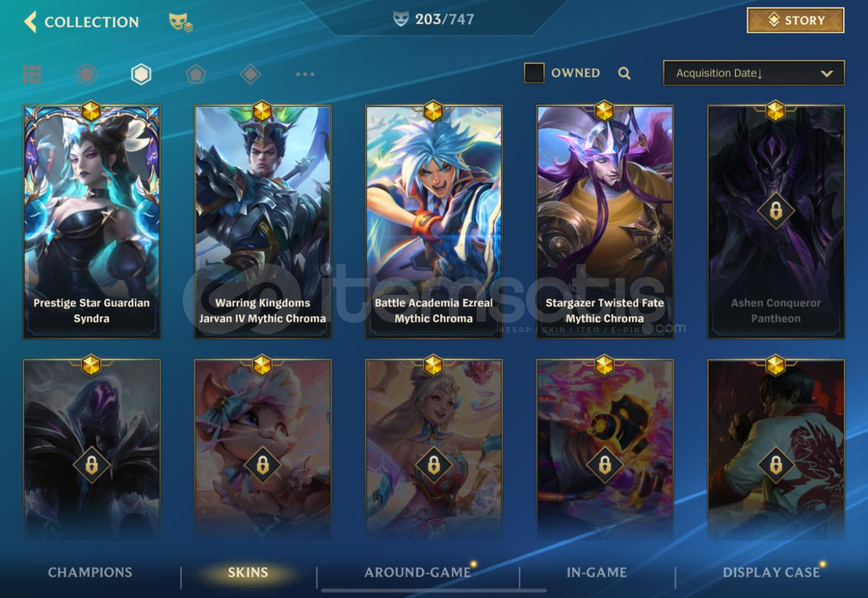Select the circular rarity filter icon
Image resolution: width=868 pixels, height=598 pixels.
86,74
